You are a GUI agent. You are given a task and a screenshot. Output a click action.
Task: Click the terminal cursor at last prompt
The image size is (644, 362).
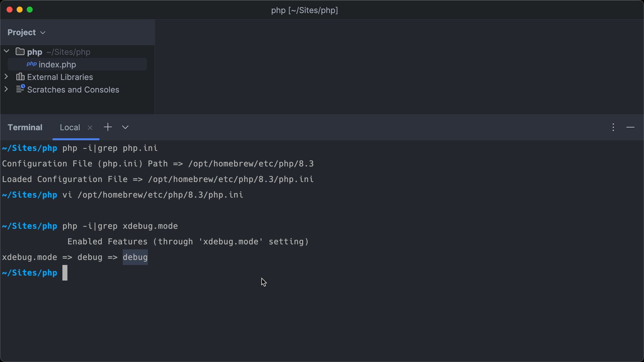pyautogui.click(x=65, y=273)
